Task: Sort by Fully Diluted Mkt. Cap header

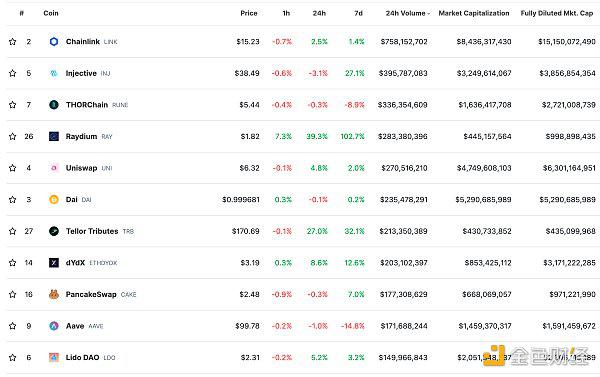Action: [557, 13]
